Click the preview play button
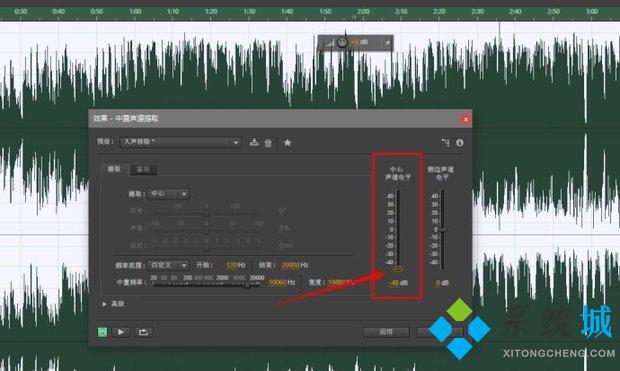The height and width of the screenshot is (371, 620). click(121, 332)
